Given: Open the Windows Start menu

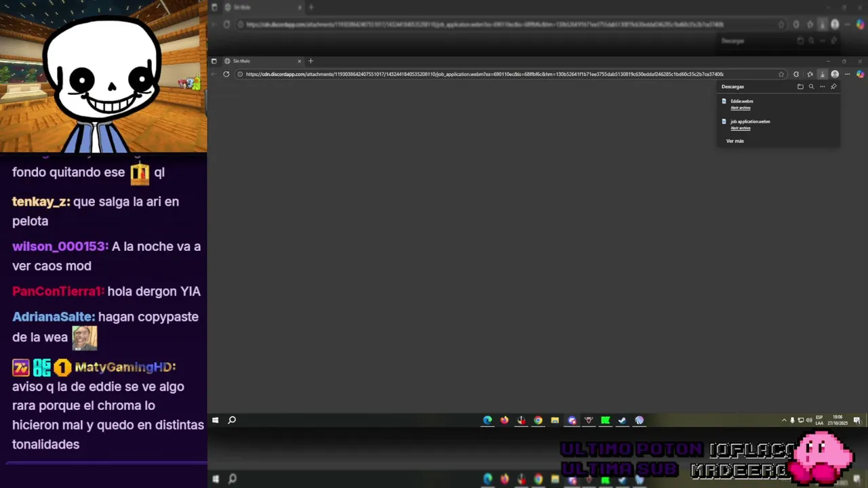Looking at the screenshot, I should point(215,420).
